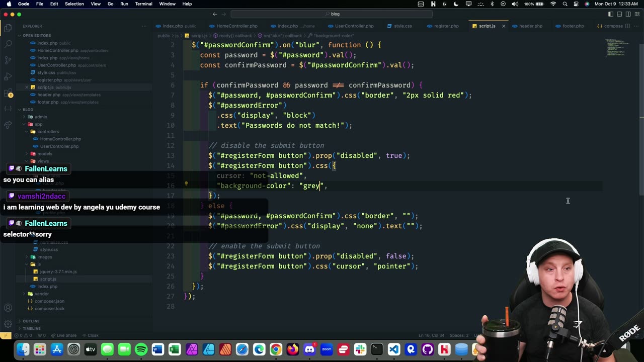The height and width of the screenshot is (362, 644).
Task: Open the Run menu
Action: click(x=124, y=4)
